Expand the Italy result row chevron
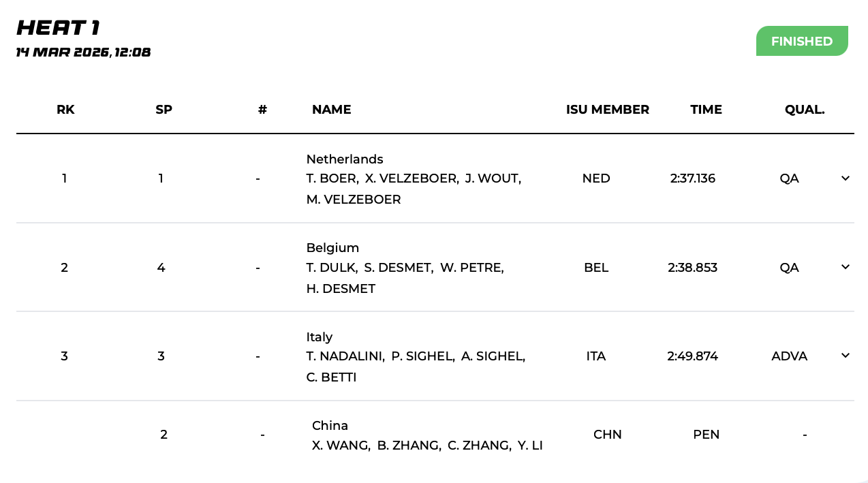 pyautogui.click(x=845, y=356)
